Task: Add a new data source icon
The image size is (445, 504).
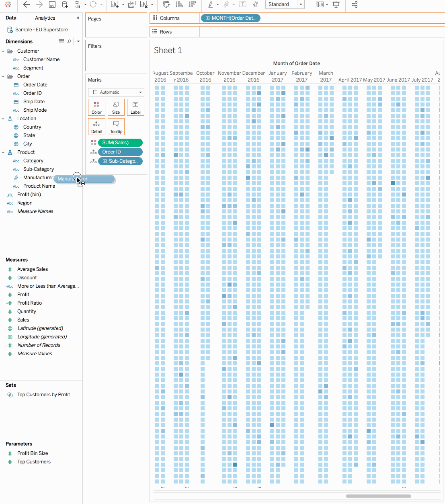Action: click(x=65, y=4)
